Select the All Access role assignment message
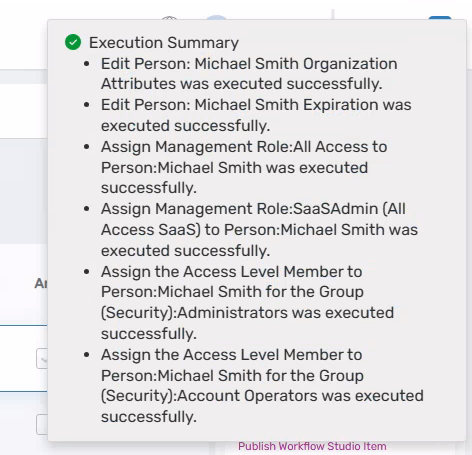Image resolution: width=472 pixels, height=455 pixels. 244,167
